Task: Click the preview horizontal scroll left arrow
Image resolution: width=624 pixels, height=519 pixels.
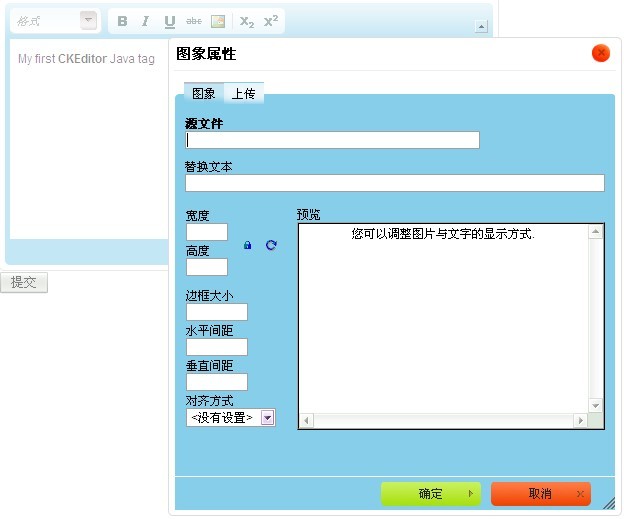Action: pyautogui.click(x=306, y=421)
